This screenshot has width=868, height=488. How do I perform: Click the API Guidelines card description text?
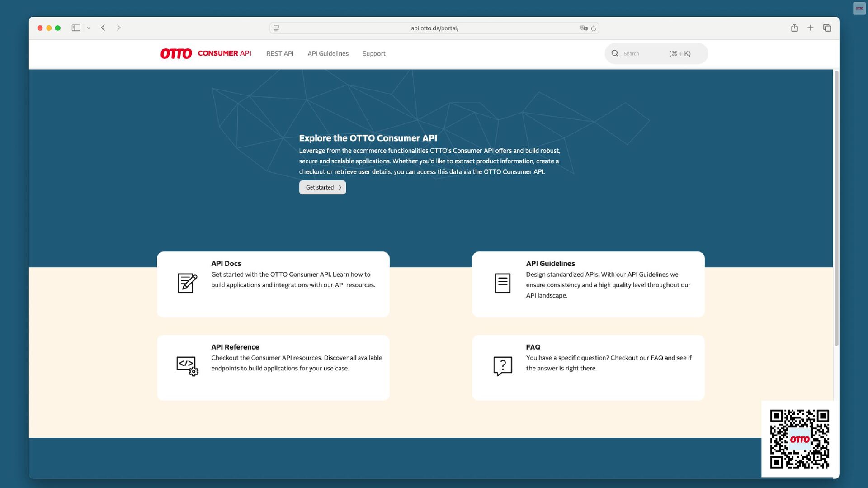(x=608, y=285)
